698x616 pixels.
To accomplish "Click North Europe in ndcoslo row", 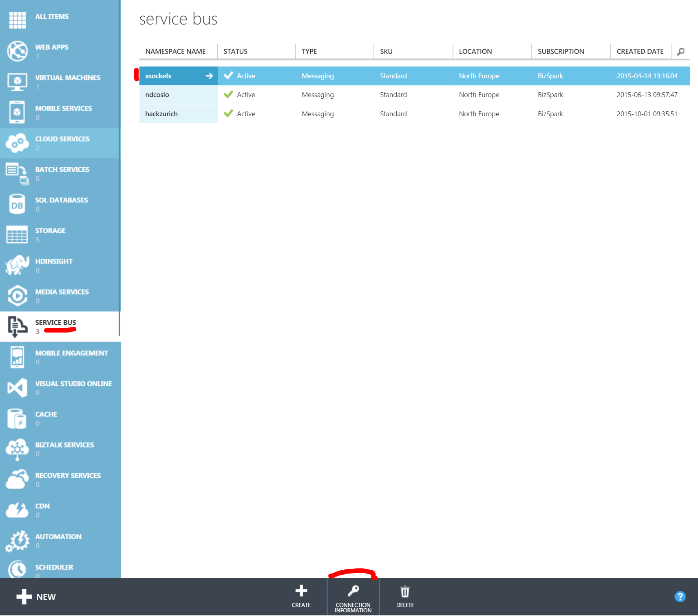I will 479,95.
